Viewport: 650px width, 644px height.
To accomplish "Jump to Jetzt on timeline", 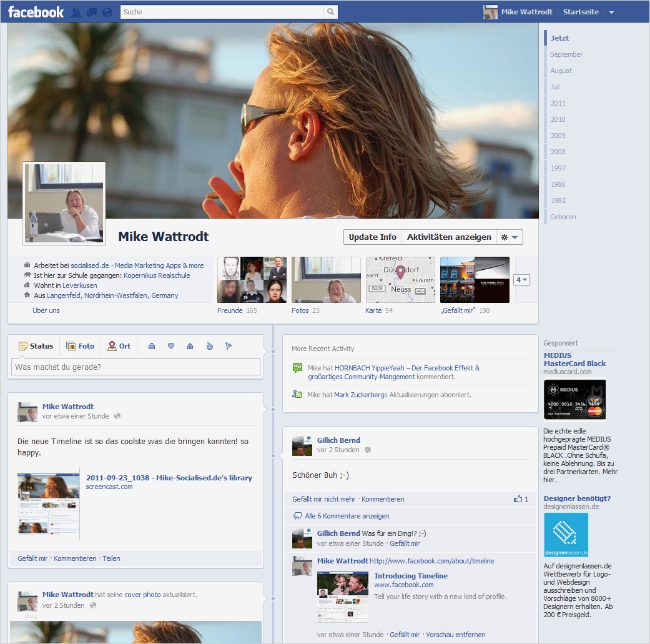I will tap(559, 38).
